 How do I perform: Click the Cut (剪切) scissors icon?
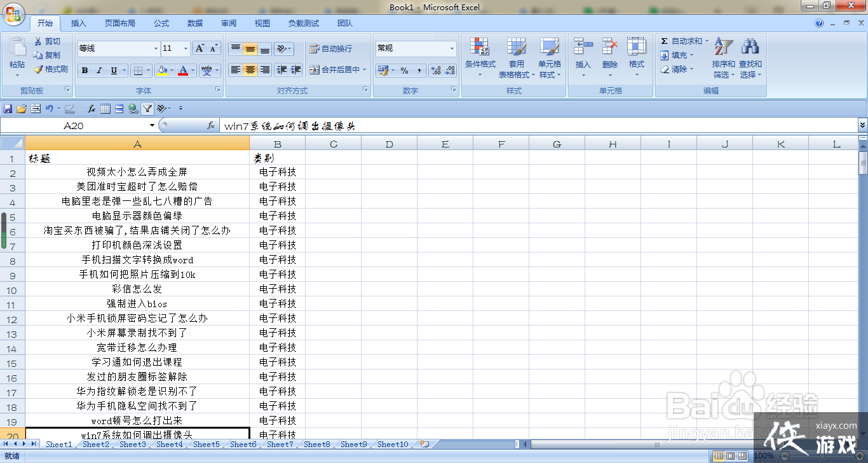38,41
